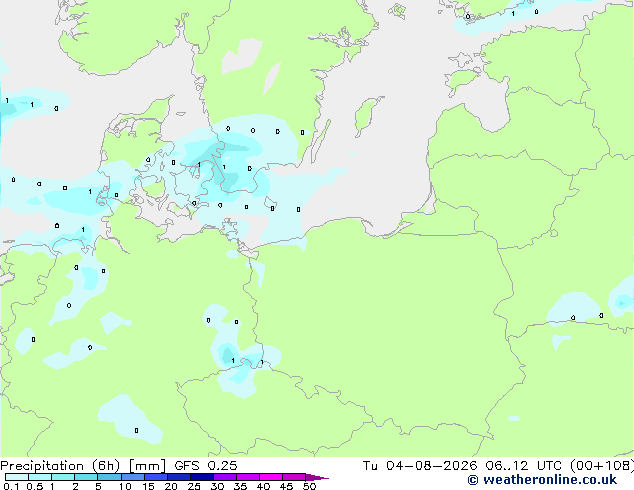Viewport: 634px width, 490px height.
Task: Click the 'GFS 0.25' model label
Action: pyautogui.click(x=206, y=466)
